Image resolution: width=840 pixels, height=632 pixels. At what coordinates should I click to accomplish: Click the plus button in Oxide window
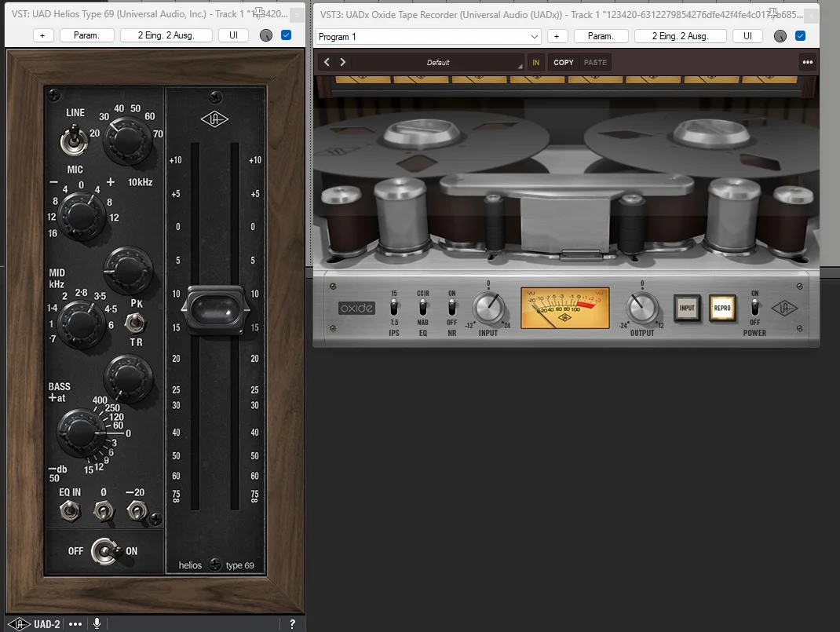(x=557, y=36)
